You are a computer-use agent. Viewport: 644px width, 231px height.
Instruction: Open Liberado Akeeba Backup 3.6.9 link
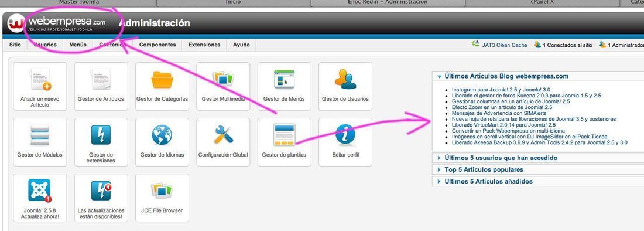click(540, 142)
